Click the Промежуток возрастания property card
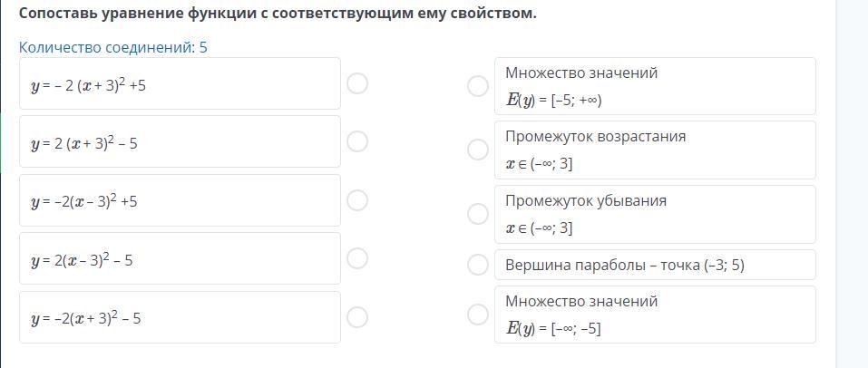The image size is (868, 368). [x=654, y=150]
